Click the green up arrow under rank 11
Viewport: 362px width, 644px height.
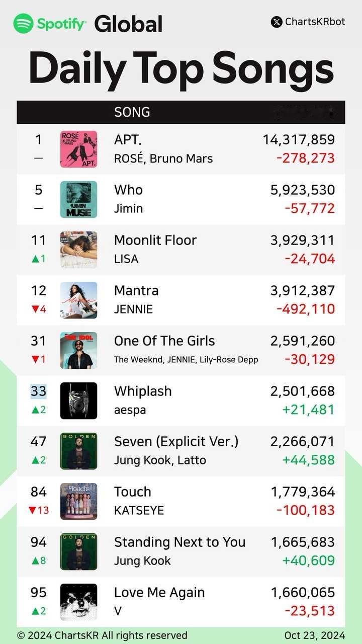pyautogui.click(x=34, y=259)
